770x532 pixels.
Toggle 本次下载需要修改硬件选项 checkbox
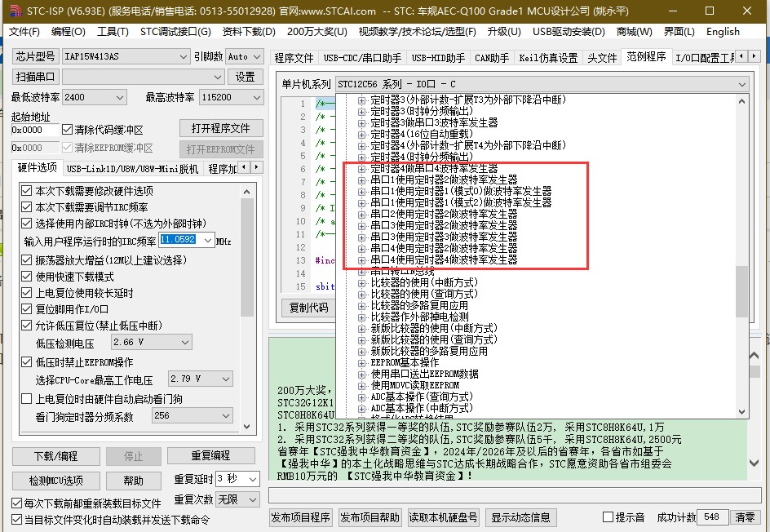coord(27,191)
